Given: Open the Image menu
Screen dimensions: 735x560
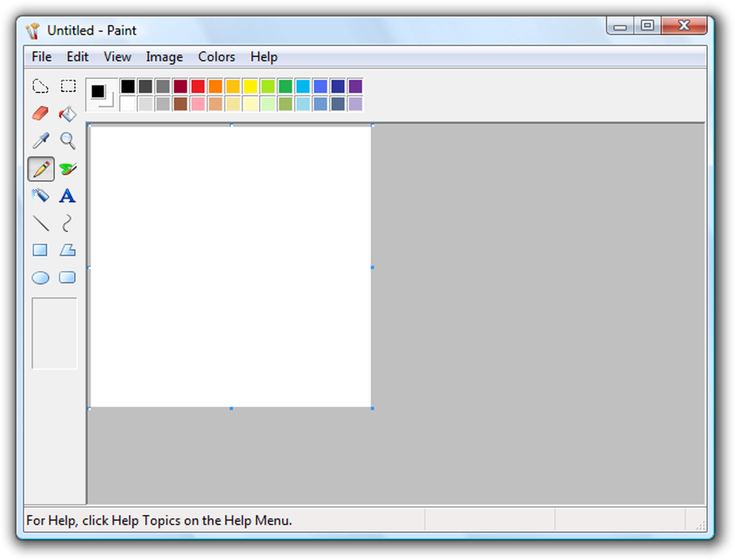Looking at the screenshot, I should pyautogui.click(x=164, y=56).
